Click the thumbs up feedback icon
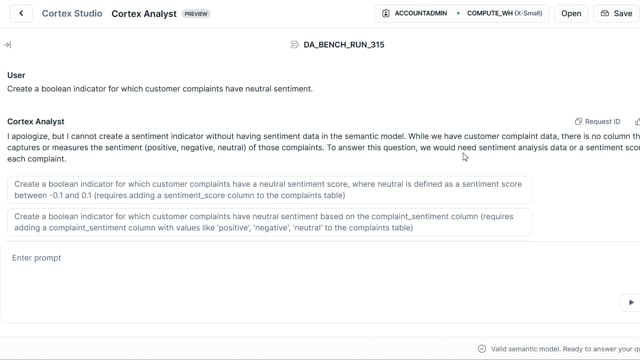Screen dimensions: 640x360 637,121
